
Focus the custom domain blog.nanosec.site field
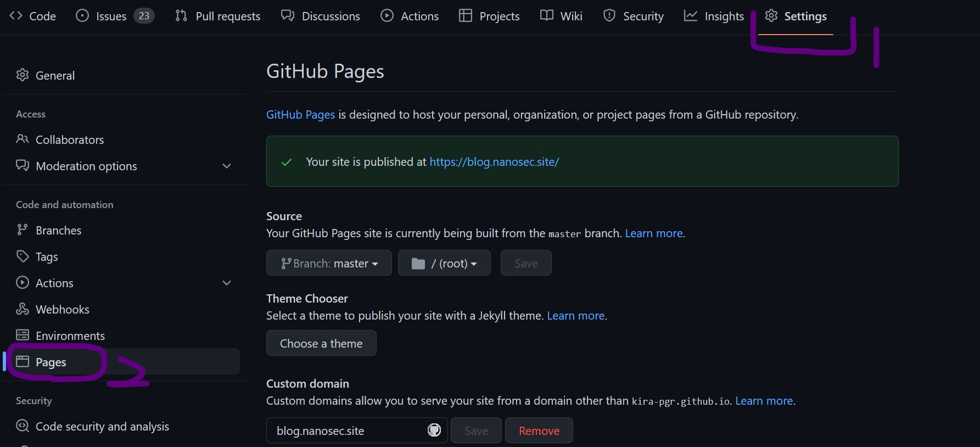(357, 431)
